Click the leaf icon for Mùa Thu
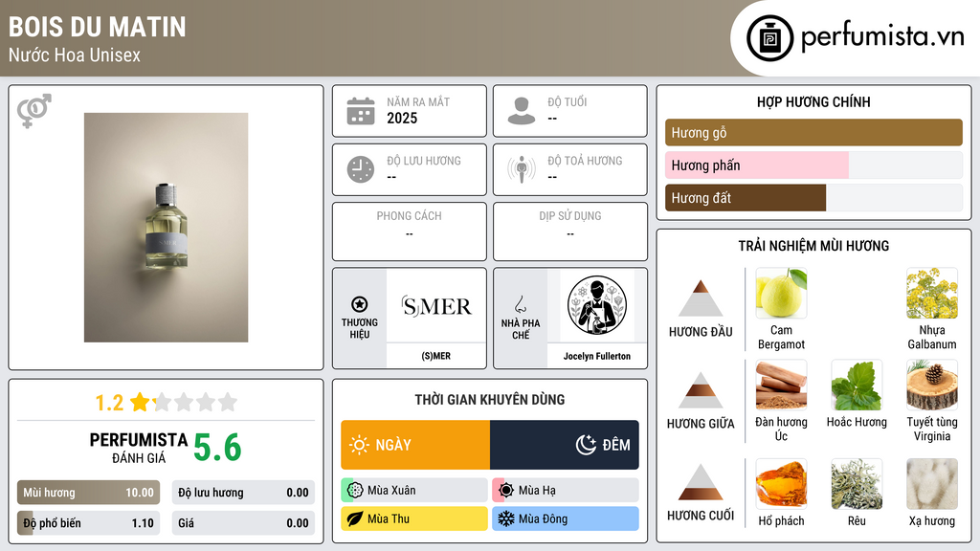The width and height of the screenshot is (980, 551). (x=355, y=518)
